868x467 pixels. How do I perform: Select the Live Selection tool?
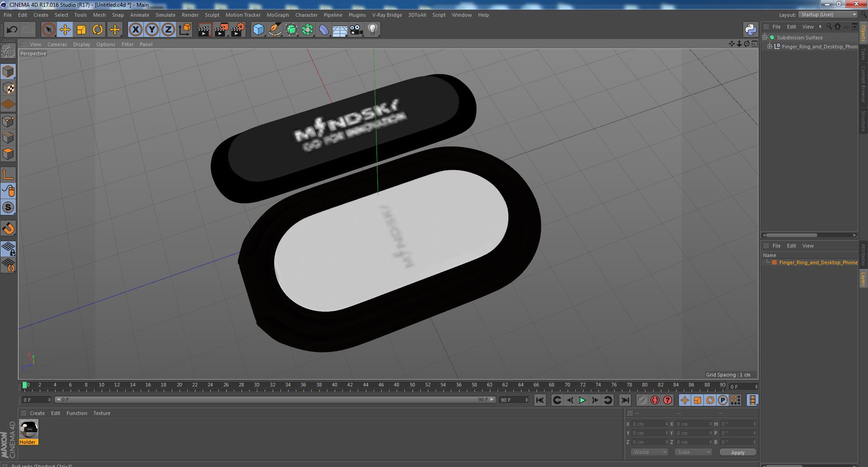(x=48, y=30)
